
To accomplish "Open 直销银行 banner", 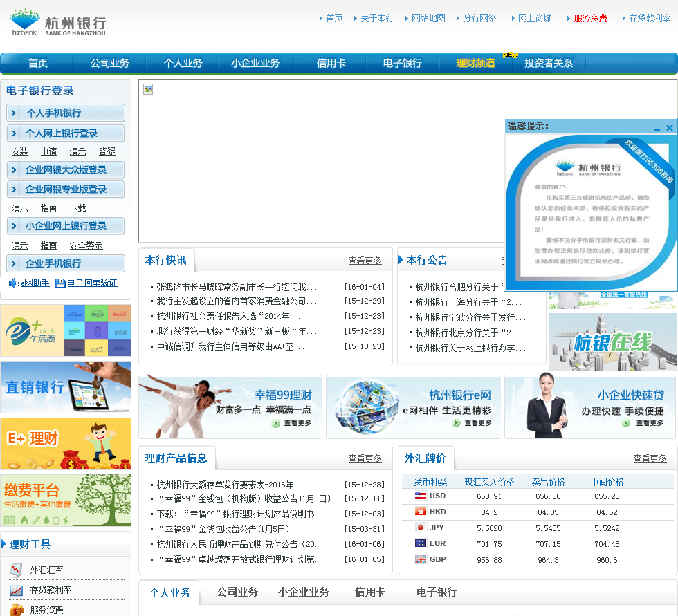I will coord(66,387).
